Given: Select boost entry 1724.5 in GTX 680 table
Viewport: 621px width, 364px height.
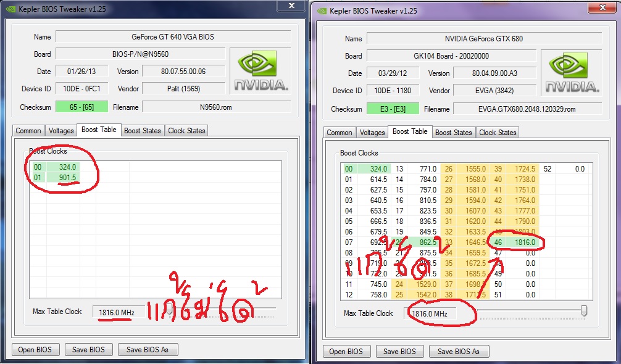Looking at the screenshot, I should (522, 169).
